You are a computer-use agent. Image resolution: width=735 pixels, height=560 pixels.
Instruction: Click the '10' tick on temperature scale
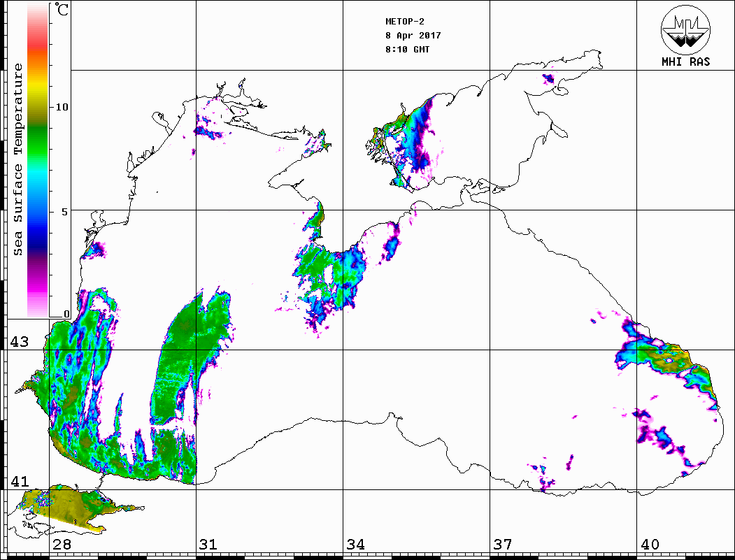[x=62, y=107]
